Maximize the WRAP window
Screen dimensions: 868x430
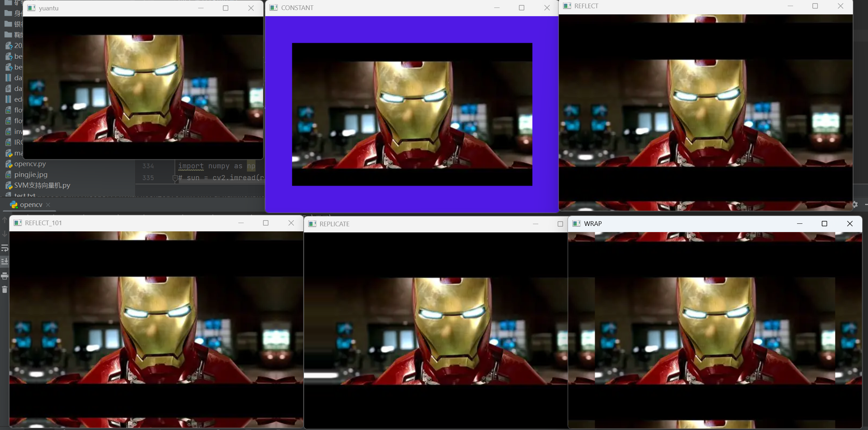(x=824, y=223)
